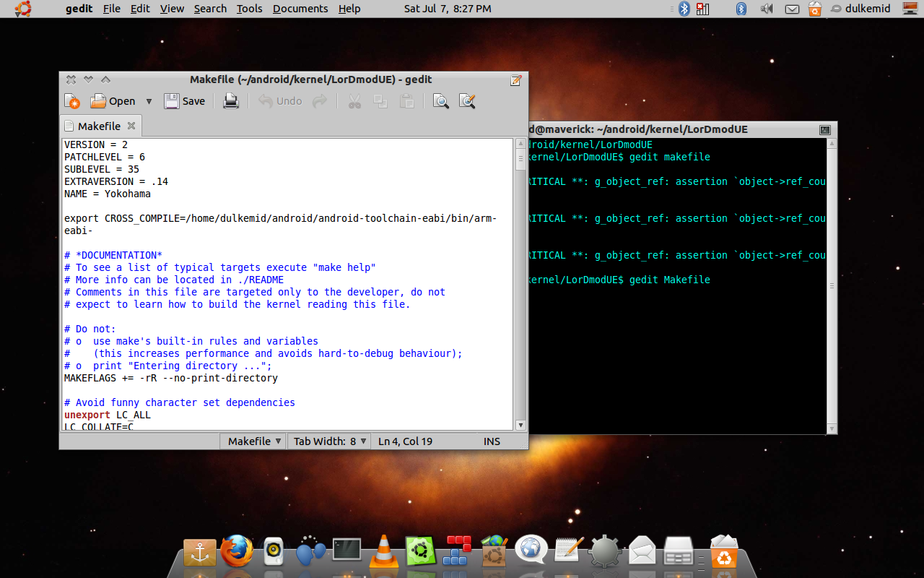Launch VLC media player from dock

click(x=384, y=552)
